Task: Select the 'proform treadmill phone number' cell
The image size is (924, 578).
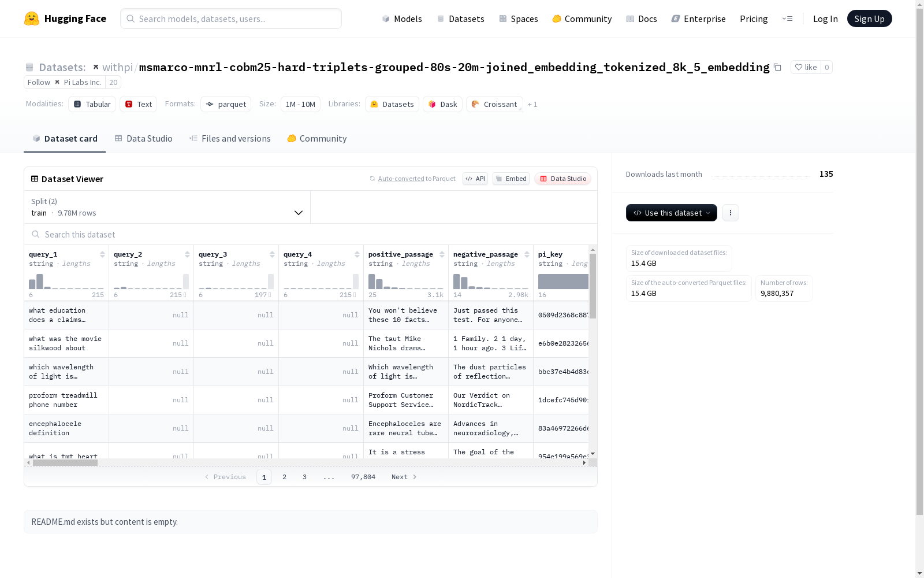Action: tap(66, 400)
